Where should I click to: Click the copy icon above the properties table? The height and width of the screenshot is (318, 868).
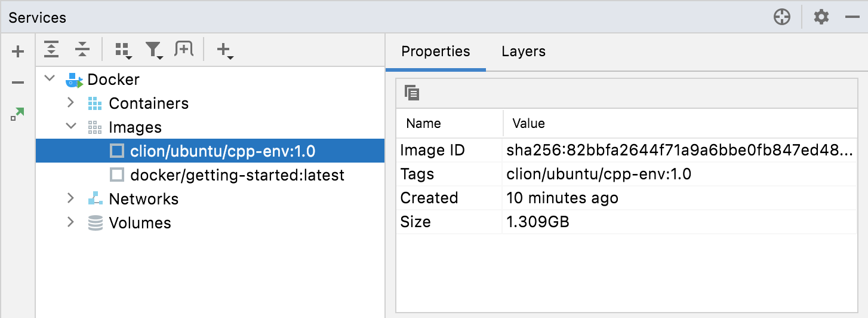point(412,93)
